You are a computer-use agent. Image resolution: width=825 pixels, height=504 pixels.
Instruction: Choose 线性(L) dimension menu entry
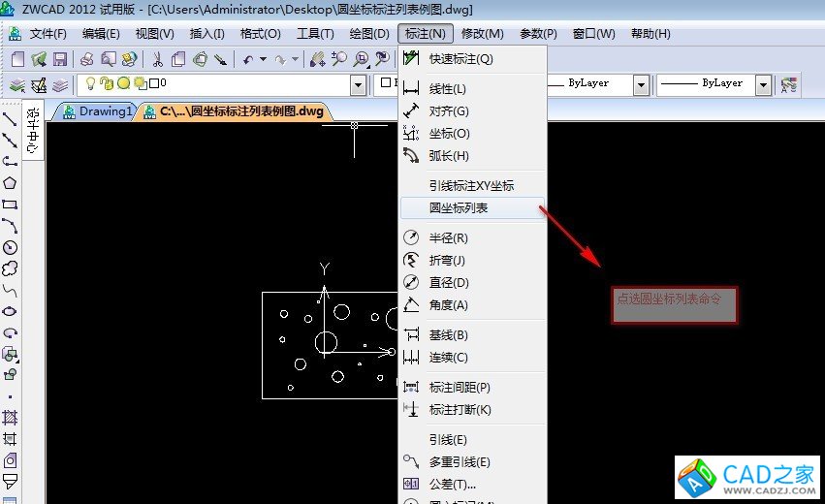coord(472,88)
